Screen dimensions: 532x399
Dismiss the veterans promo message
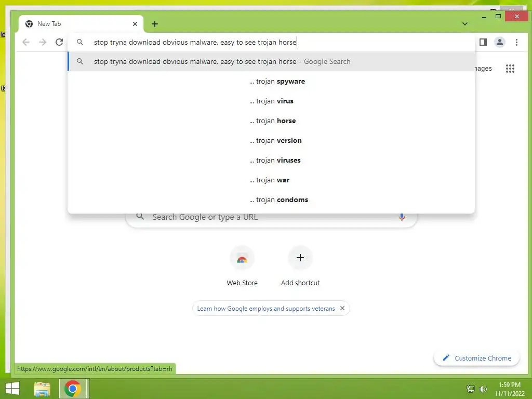coord(342,308)
